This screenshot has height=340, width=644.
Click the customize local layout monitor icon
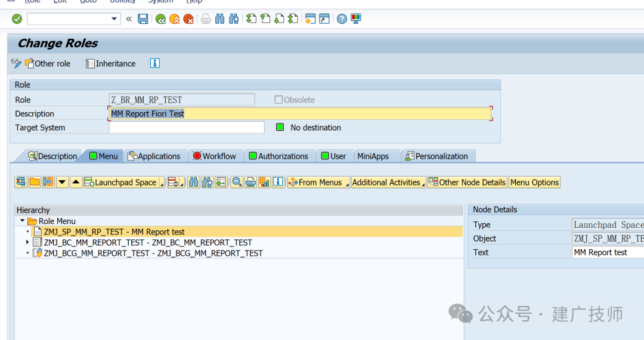(355, 19)
